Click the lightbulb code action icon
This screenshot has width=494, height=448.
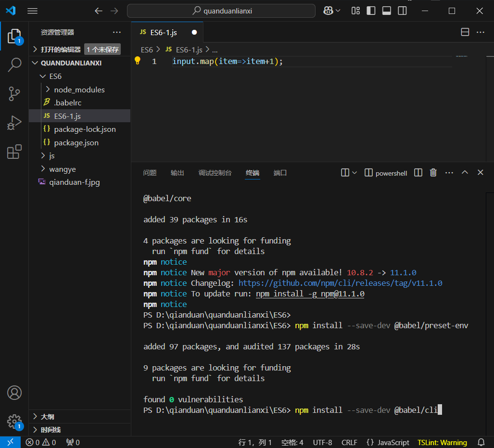137,61
